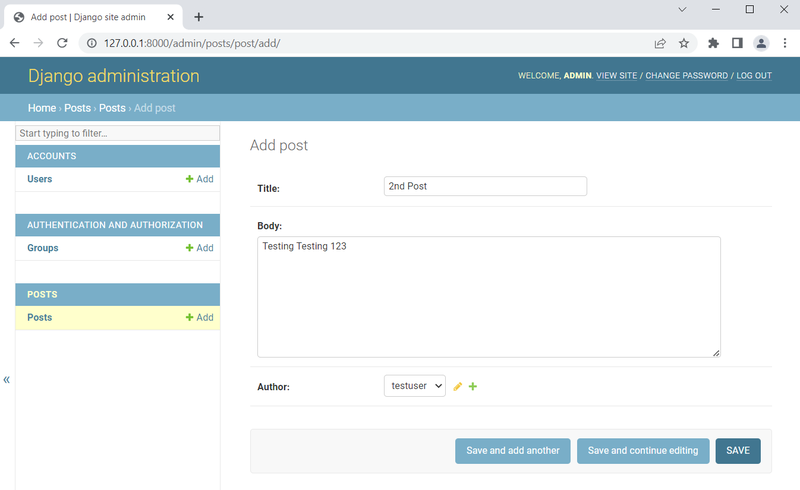This screenshot has height=490, width=800.
Task: Open Users in the sidebar
Action: coord(40,179)
